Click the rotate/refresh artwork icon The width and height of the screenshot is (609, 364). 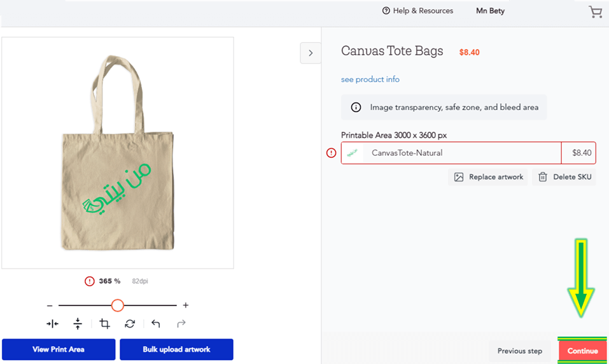pyautogui.click(x=130, y=324)
